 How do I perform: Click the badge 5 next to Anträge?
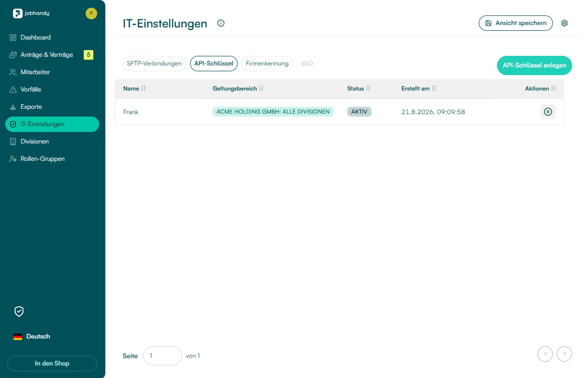pos(89,55)
